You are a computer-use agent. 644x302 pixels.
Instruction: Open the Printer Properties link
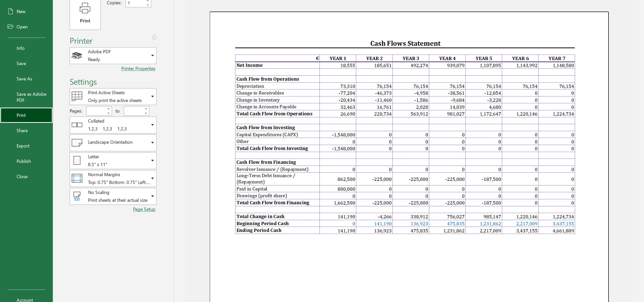coord(138,69)
